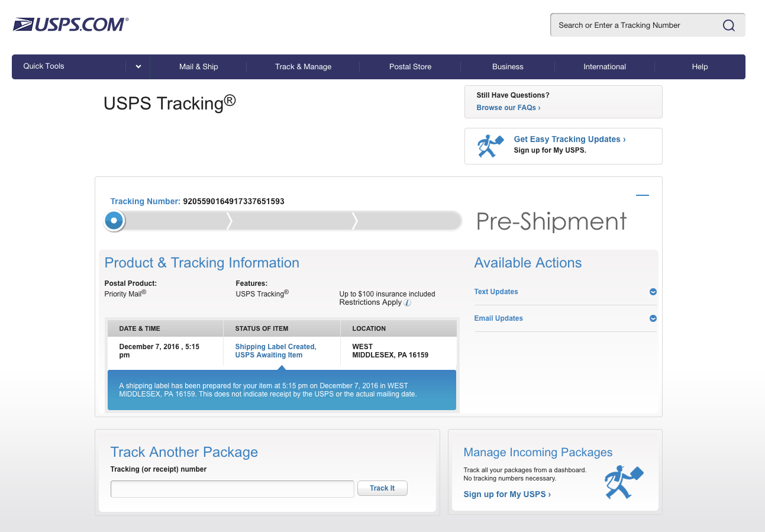Image resolution: width=765 pixels, height=532 pixels.
Task: Click the search magnifier icon
Action: 729,25
